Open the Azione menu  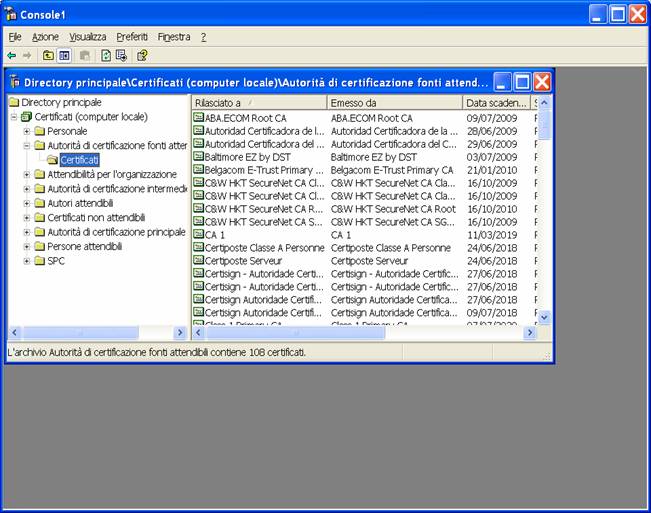pyautogui.click(x=45, y=37)
